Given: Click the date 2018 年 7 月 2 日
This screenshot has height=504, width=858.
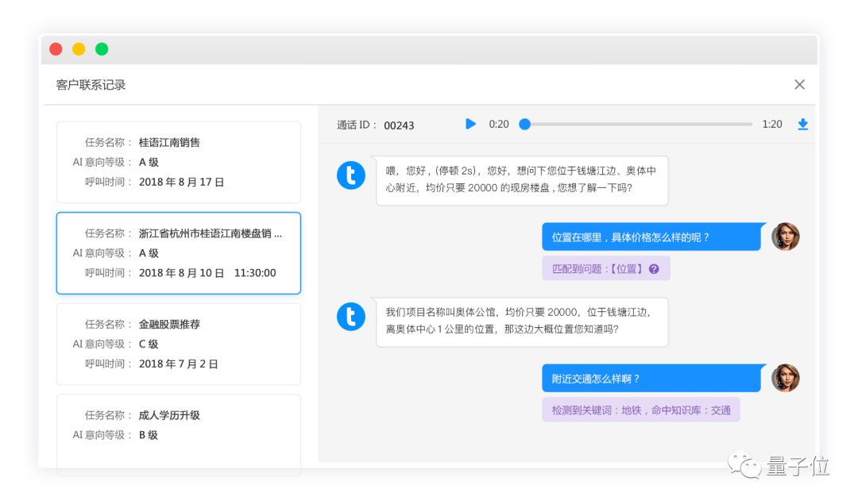Looking at the screenshot, I should pyautogui.click(x=179, y=364).
